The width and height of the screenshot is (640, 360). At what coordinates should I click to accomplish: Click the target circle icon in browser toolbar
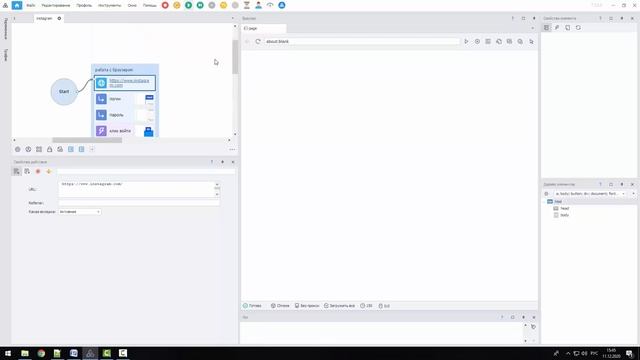coord(477,41)
